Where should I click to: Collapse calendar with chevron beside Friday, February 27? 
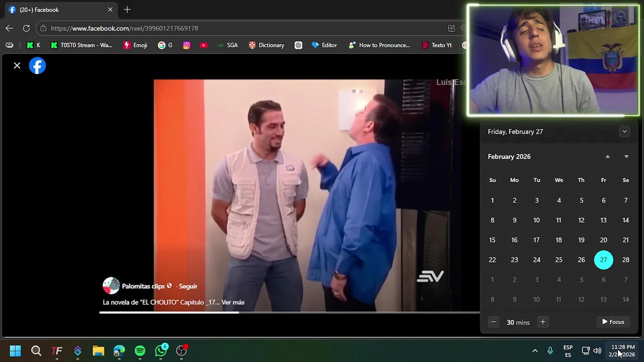coord(624,132)
